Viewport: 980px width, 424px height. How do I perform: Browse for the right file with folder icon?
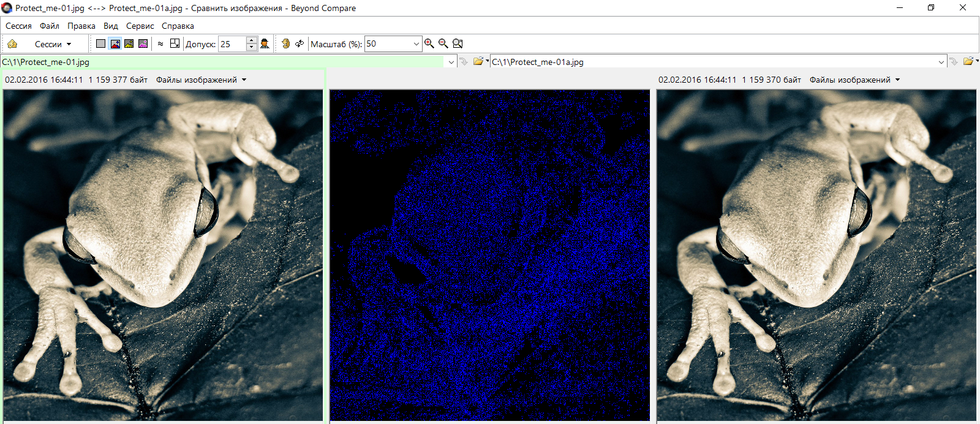[x=968, y=61]
